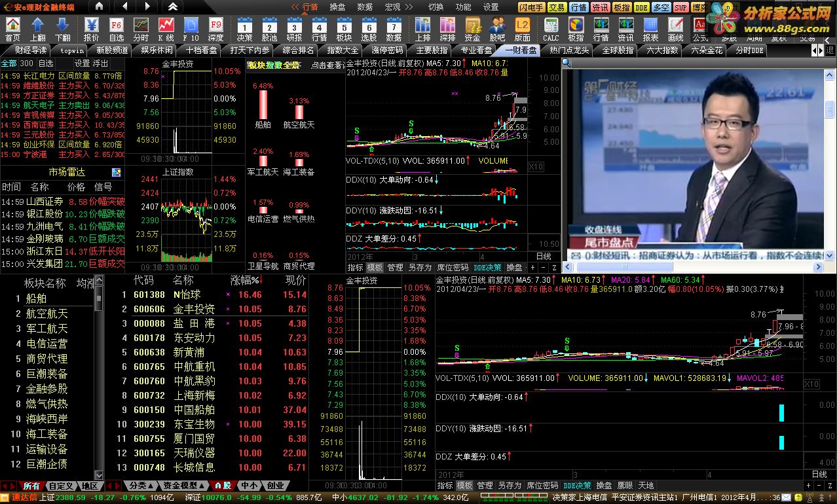The height and width of the screenshot is (504, 837).
Task: Open the 操盘 top menu
Action: pos(337,7)
